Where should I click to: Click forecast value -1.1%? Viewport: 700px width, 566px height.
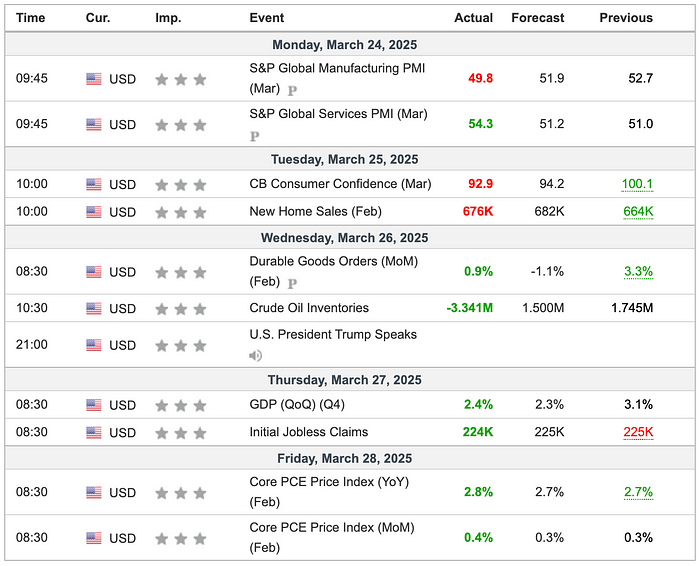(x=547, y=271)
